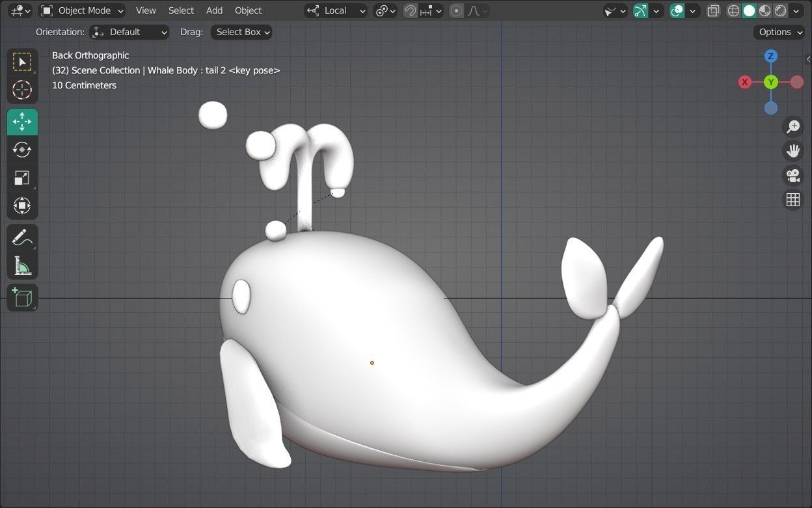Open the proportional editing falloff dropdown
812x508 pixels.
[478, 10]
